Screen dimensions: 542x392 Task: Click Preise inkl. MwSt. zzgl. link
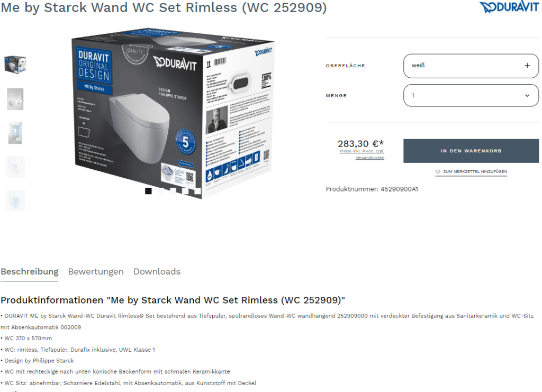tap(362, 151)
